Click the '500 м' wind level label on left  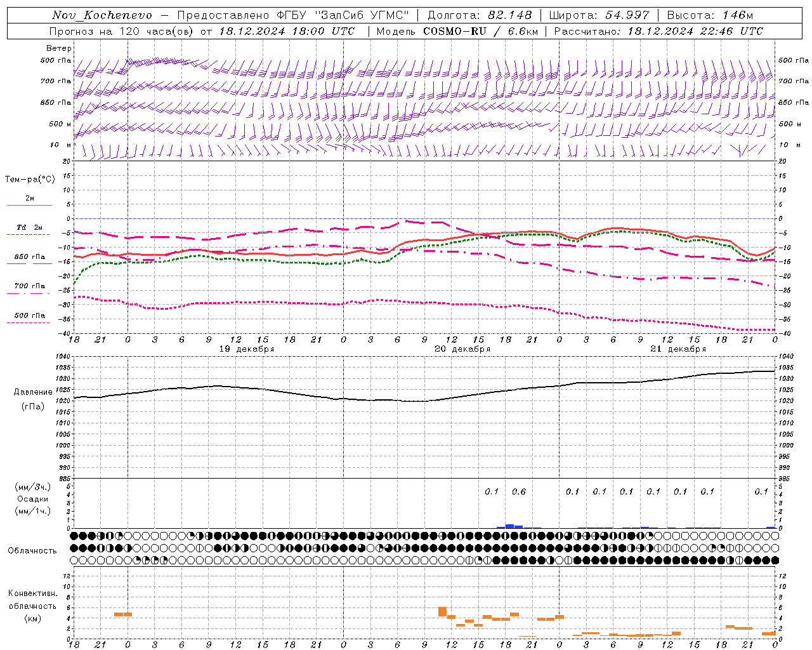click(60, 124)
